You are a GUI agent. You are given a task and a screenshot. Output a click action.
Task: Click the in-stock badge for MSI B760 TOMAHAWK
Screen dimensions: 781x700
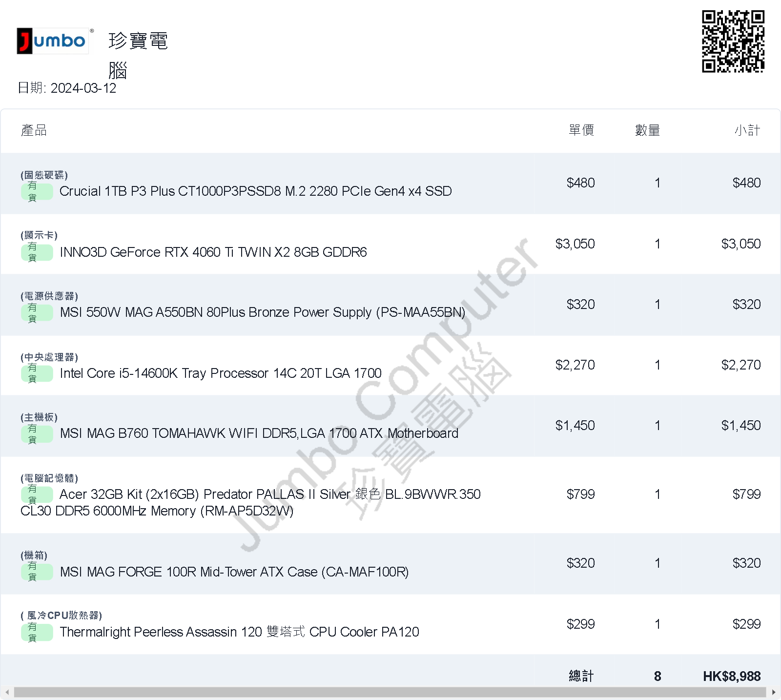[37, 434]
